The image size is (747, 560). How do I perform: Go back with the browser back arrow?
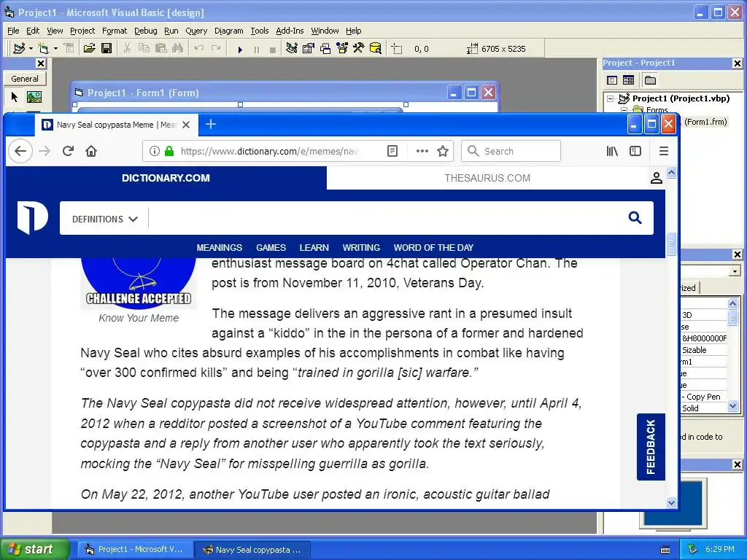[x=20, y=152]
